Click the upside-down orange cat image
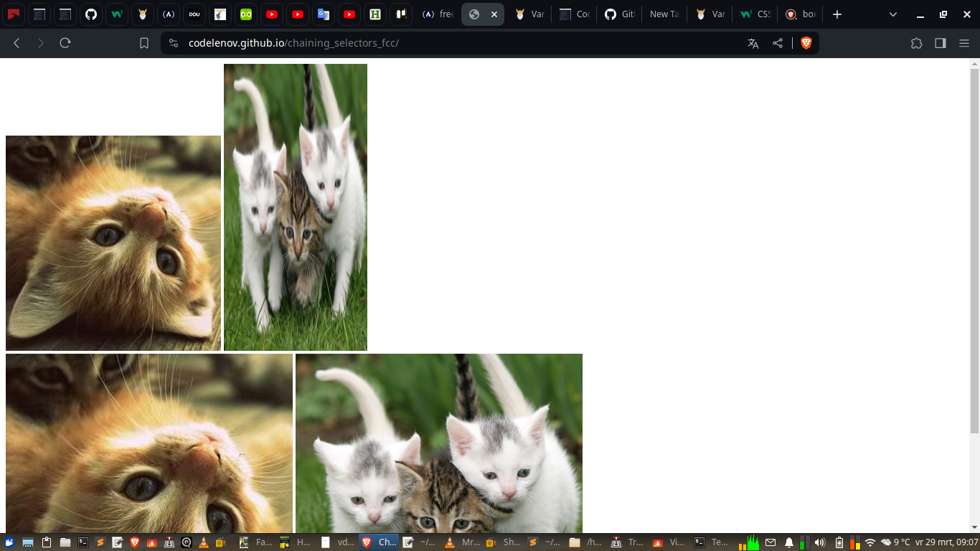 coord(113,242)
